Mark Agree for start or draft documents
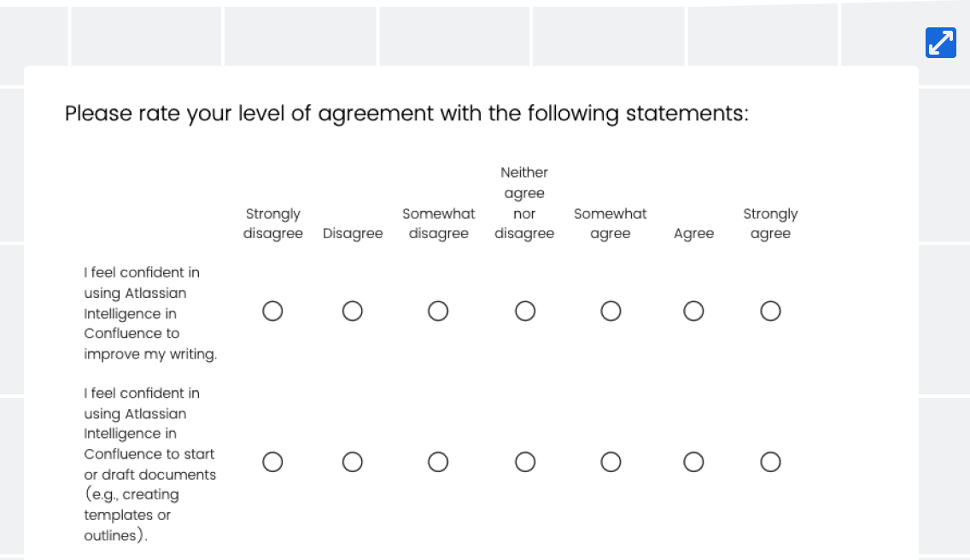Image resolution: width=970 pixels, height=560 pixels. click(693, 462)
